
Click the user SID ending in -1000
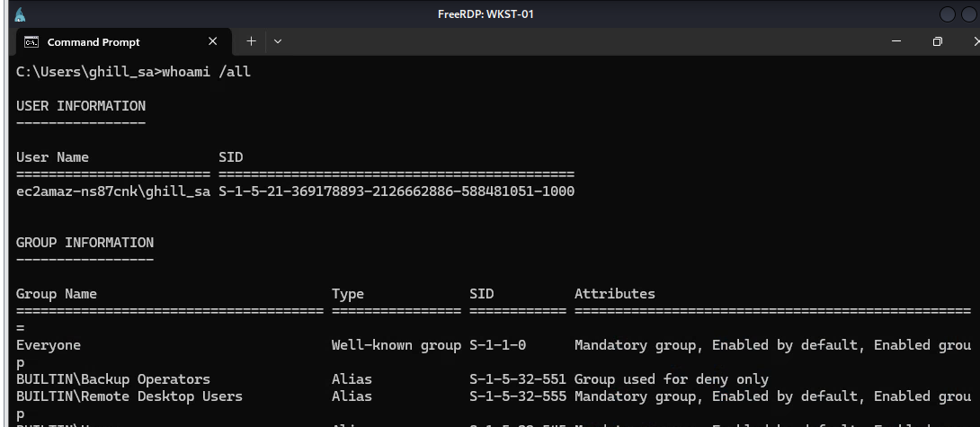396,191
